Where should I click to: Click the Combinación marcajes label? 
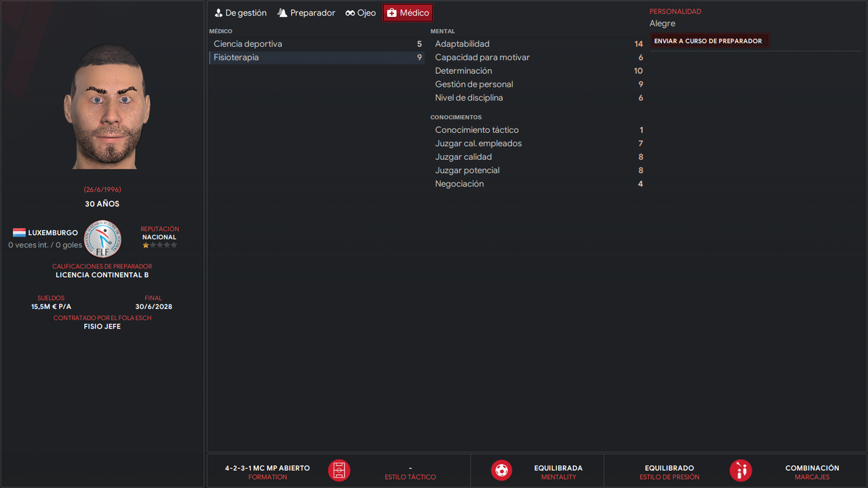pos(812,468)
